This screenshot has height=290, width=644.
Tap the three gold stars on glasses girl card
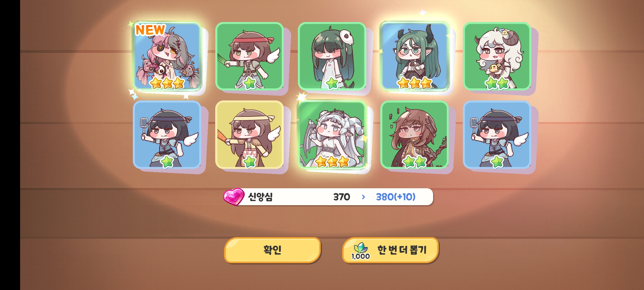[415, 83]
